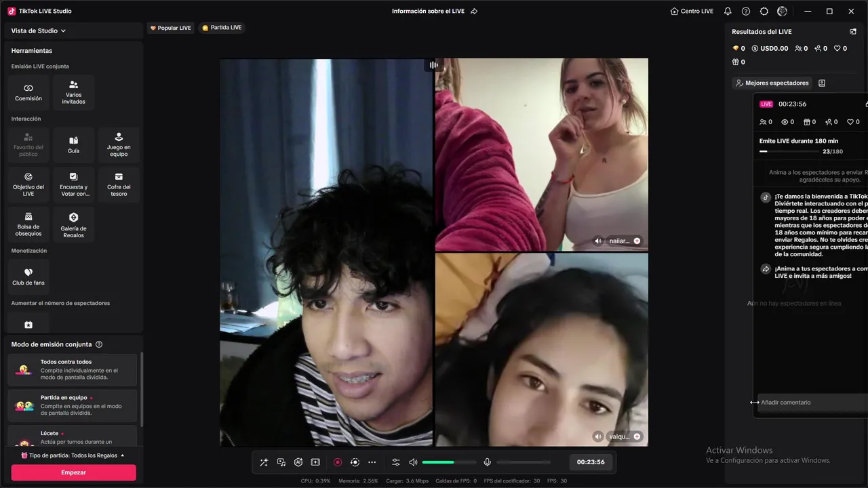Select Mejores espectadores tab
This screenshot has height=488, width=868.
click(772, 83)
